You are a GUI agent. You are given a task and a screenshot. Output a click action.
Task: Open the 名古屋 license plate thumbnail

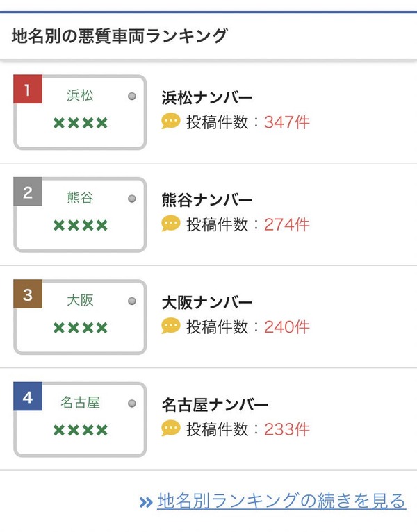81,419
